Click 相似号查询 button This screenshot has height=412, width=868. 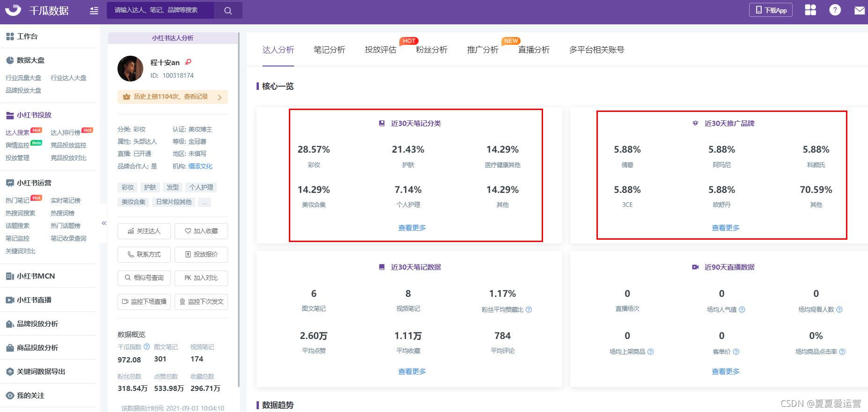[x=144, y=278]
